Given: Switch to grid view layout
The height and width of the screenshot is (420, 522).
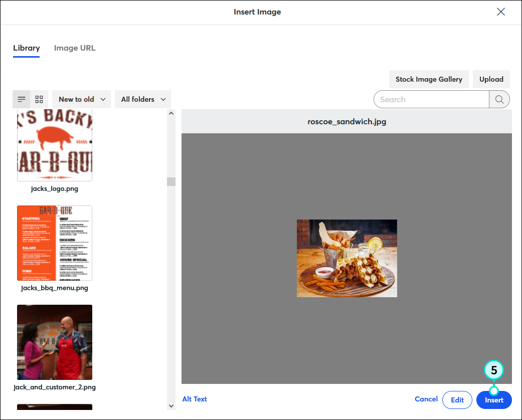Looking at the screenshot, I should pos(39,99).
